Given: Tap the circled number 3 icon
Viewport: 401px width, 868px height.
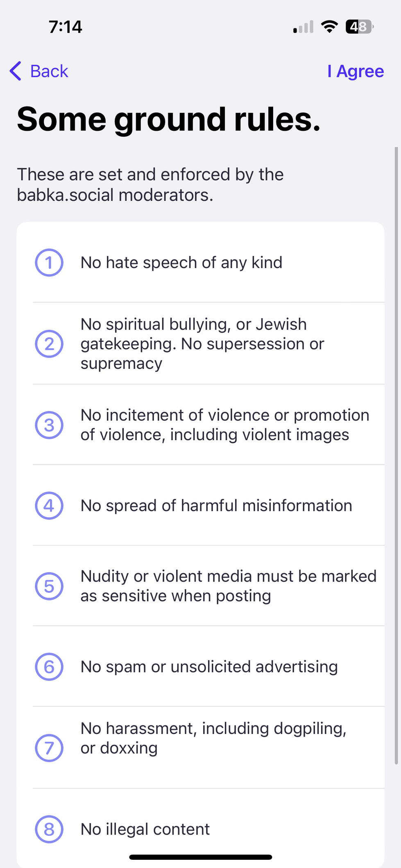Looking at the screenshot, I should click(49, 425).
